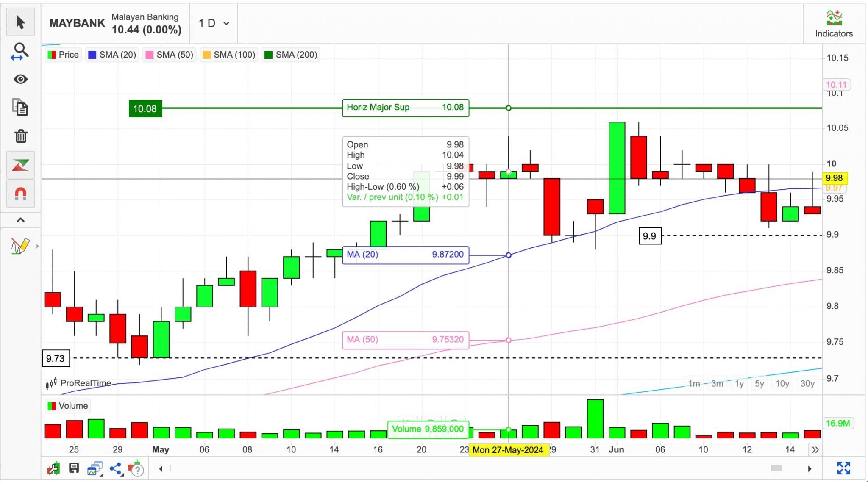This screenshot has height=482, width=868.
Task: Click the orange SMA (100) color swatch
Action: [206, 55]
